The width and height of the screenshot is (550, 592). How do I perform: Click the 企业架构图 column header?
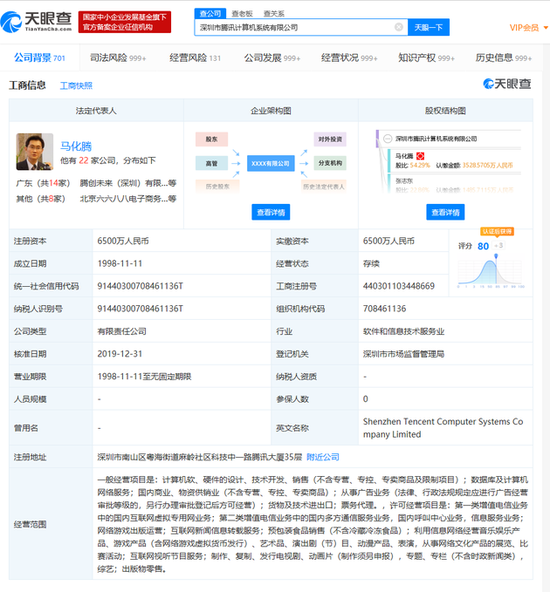[x=271, y=111]
